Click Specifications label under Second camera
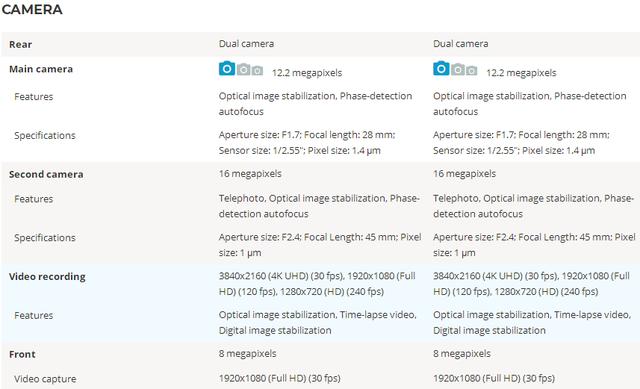Viewport: 640px width, 389px height. click(45, 238)
